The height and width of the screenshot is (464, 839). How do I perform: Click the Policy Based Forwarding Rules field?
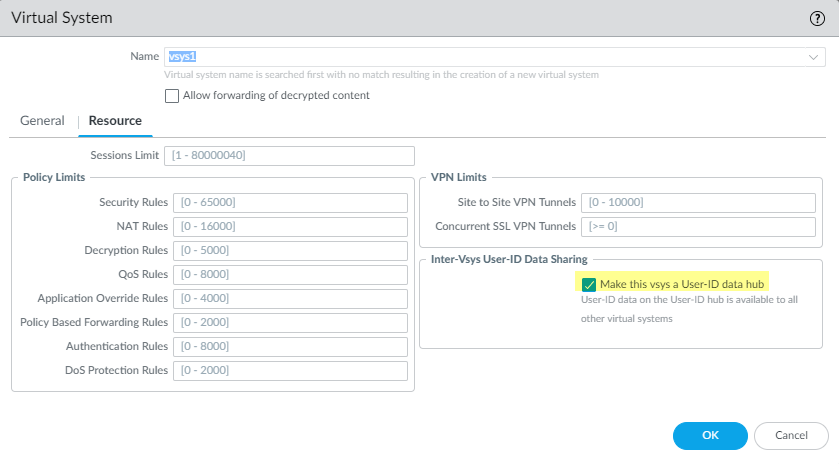(x=290, y=323)
